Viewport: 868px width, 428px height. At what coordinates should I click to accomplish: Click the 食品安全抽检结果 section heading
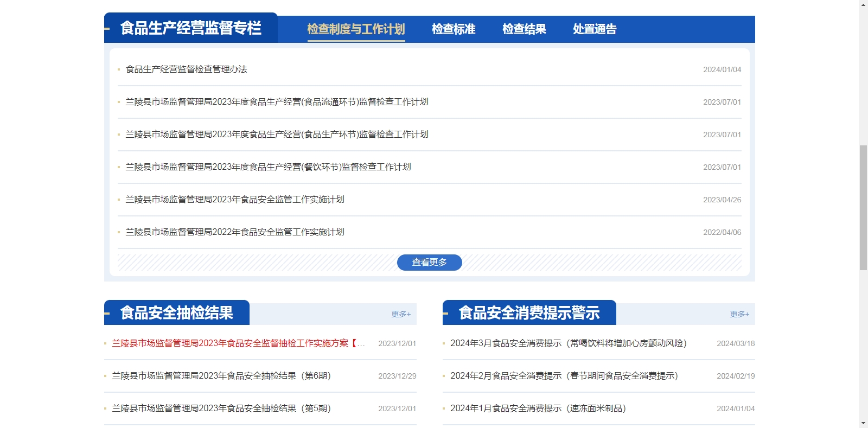(x=177, y=313)
